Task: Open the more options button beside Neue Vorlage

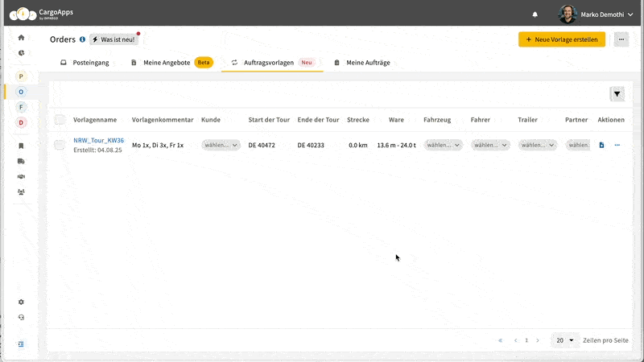Action: tap(621, 39)
